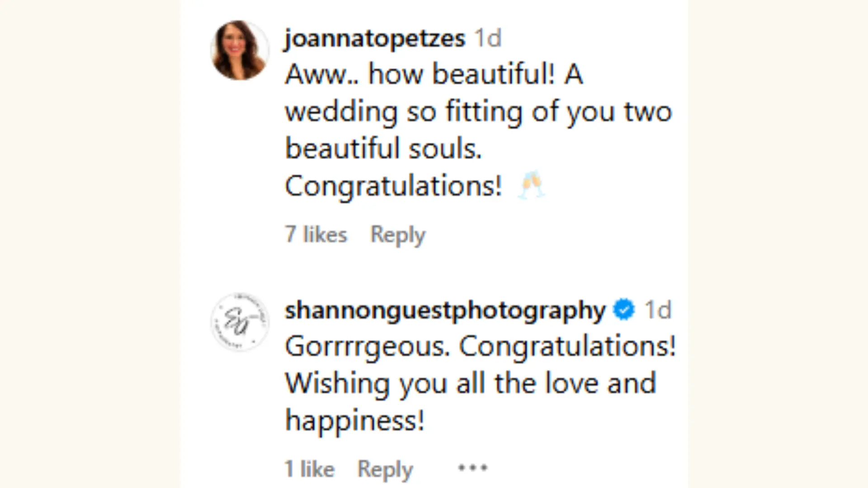Click "Congratulations!" in joannatopetzes comment
The width and height of the screenshot is (868, 488).
click(393, 185)
